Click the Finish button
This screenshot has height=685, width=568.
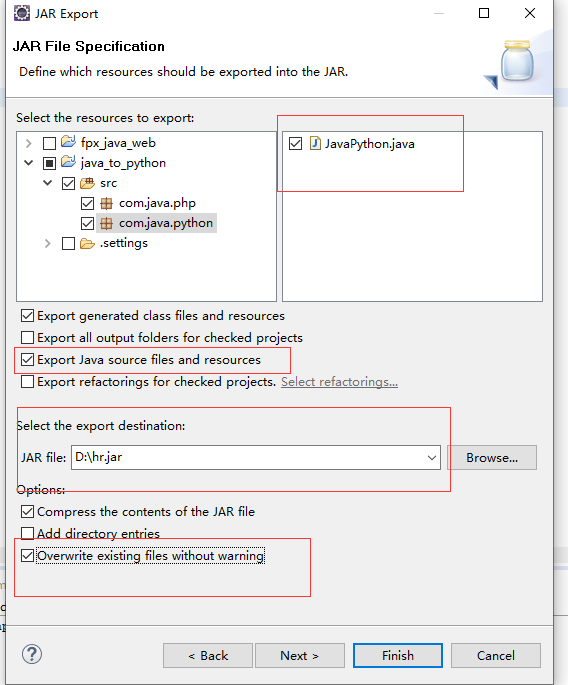point(398,655)
